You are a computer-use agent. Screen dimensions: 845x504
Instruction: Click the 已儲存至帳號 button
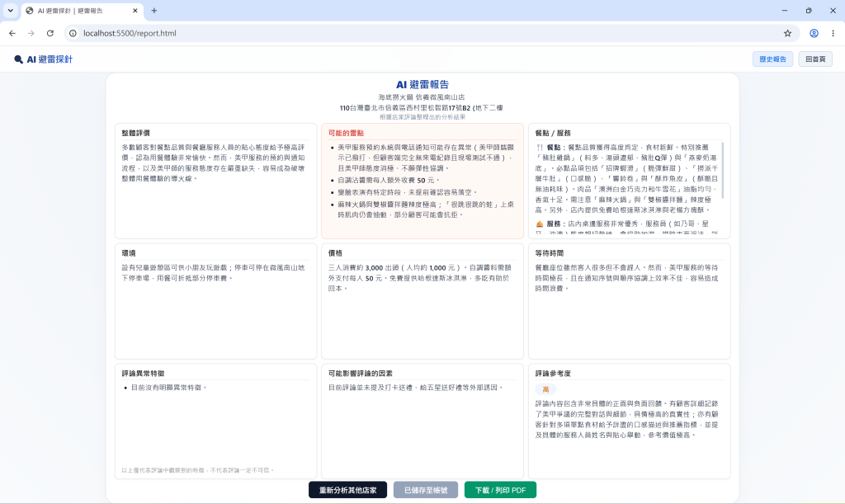[x=426, y=490]
